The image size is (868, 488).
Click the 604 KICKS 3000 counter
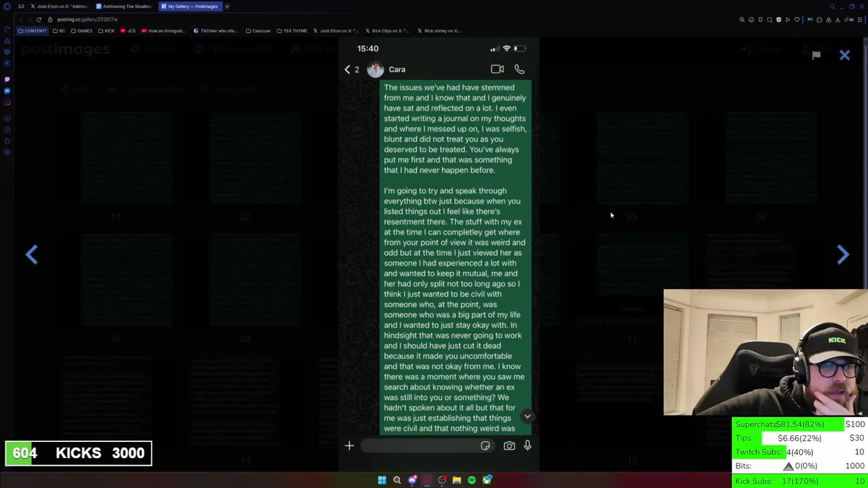tap(79, 453)
